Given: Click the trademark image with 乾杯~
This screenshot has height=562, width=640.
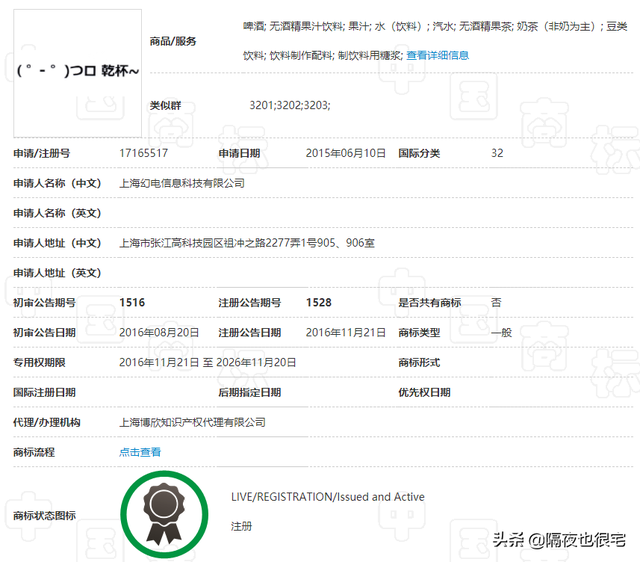Looking at the screenshot, I should tap(78, 73).
